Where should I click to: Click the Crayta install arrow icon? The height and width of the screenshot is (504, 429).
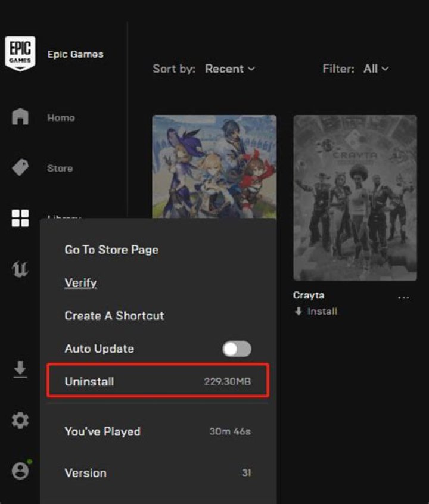[299, 312]
